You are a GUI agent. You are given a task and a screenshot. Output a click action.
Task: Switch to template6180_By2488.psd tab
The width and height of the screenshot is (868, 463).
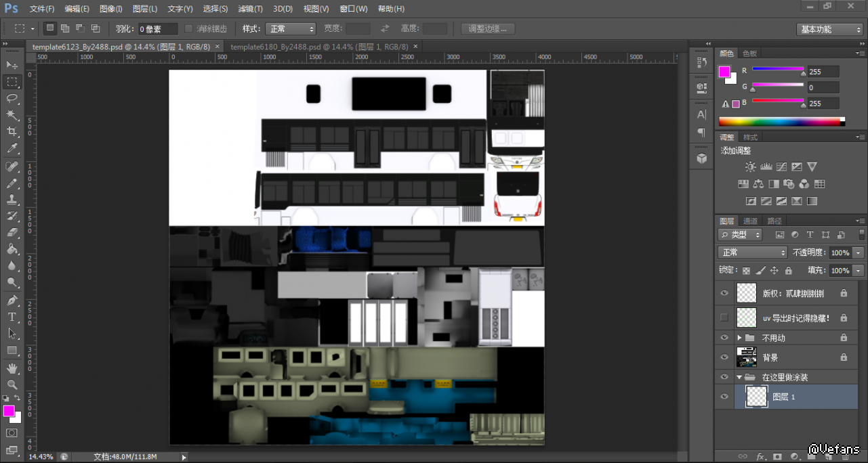[x=319, y=47]
